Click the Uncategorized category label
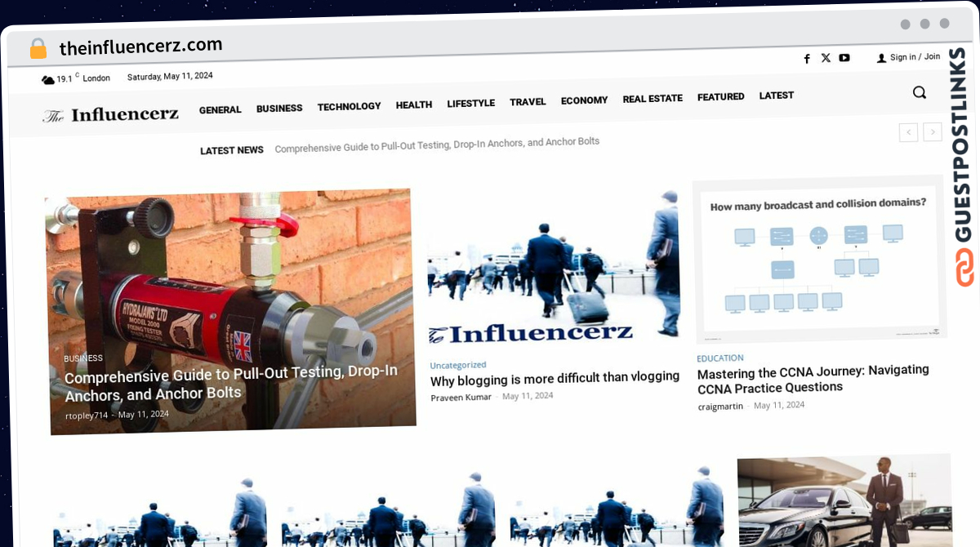 458,365
